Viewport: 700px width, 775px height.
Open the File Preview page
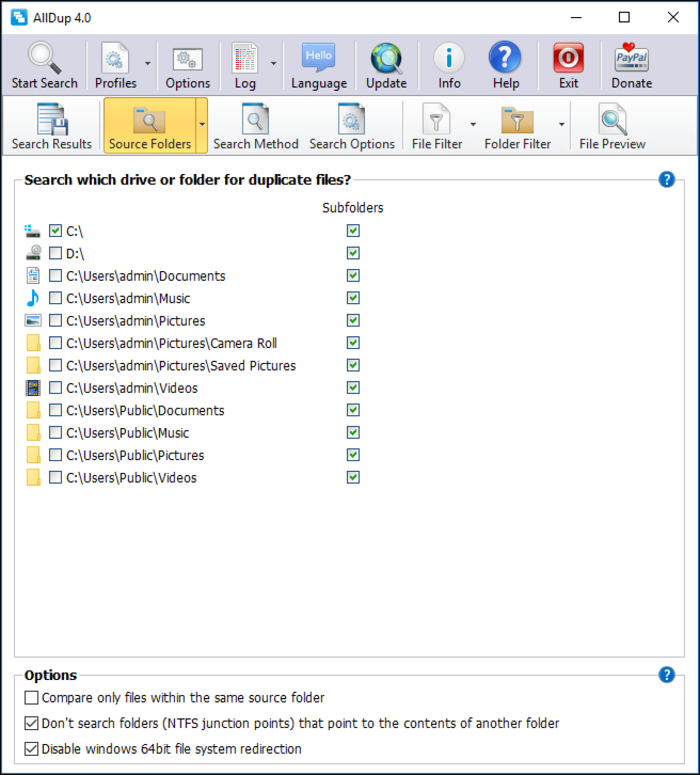pyautogui.click(x=612, y=126)
